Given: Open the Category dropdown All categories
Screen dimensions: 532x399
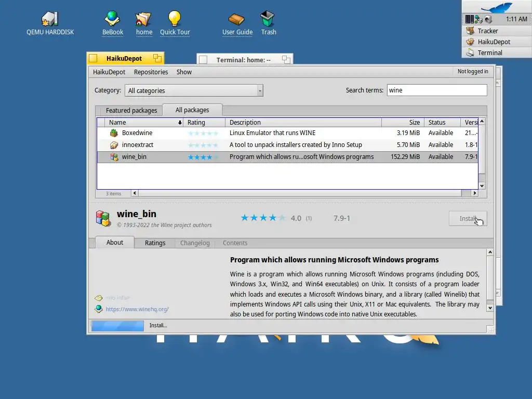Looking at the screenshot, I should (x=194, y=90).
